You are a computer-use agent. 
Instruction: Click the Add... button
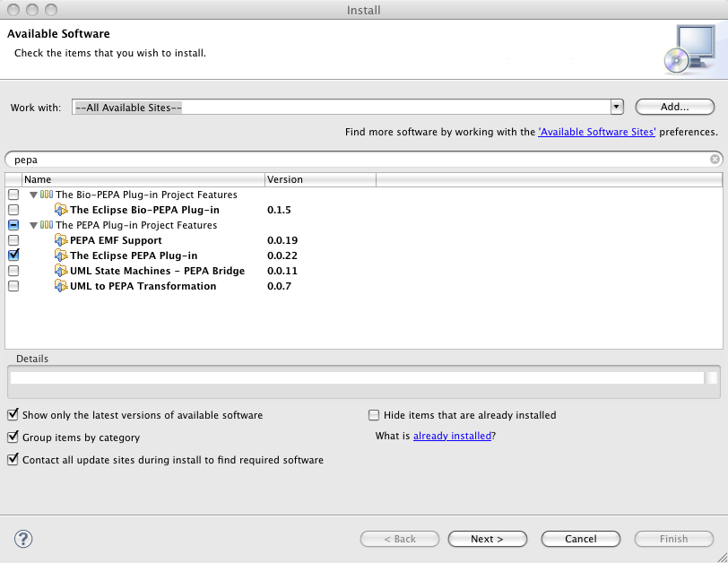674,107
